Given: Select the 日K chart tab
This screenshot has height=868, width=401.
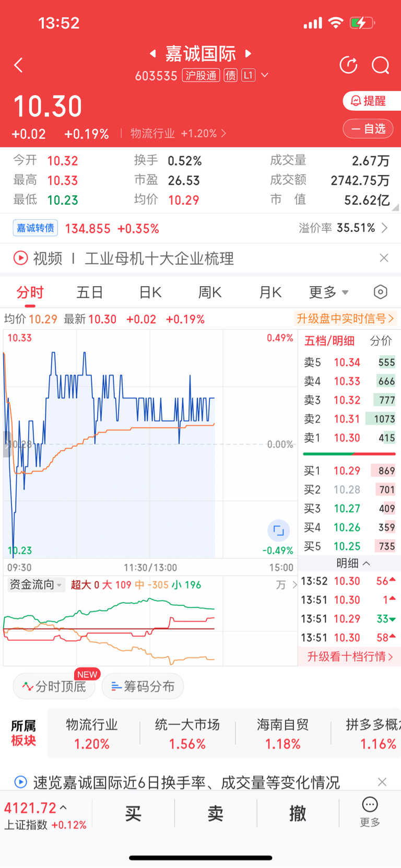Looking at the screenshot, I should 150,292.
